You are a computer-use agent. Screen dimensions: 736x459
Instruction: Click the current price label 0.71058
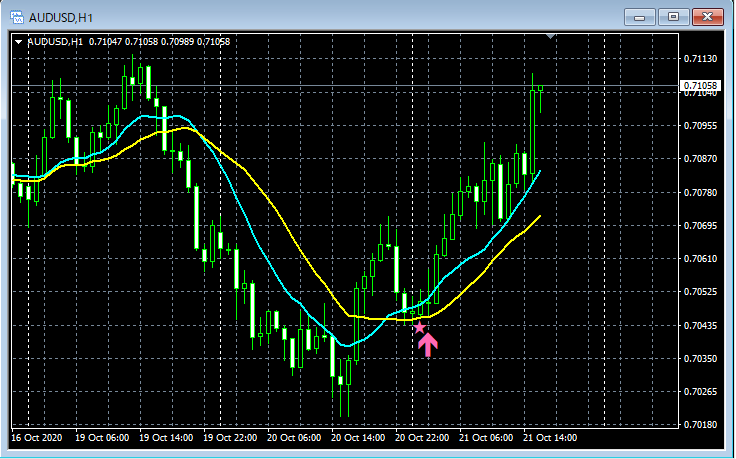tap(700, 85)
